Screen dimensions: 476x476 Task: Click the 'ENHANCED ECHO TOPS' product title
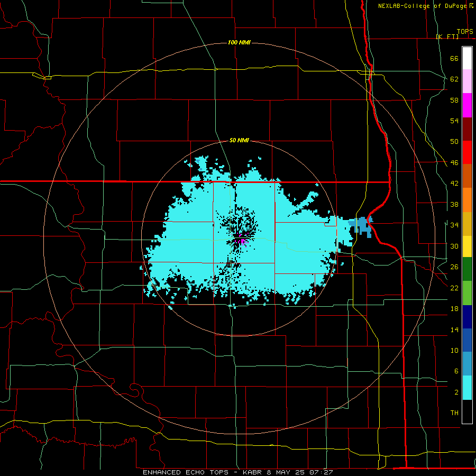coord(186,472)
